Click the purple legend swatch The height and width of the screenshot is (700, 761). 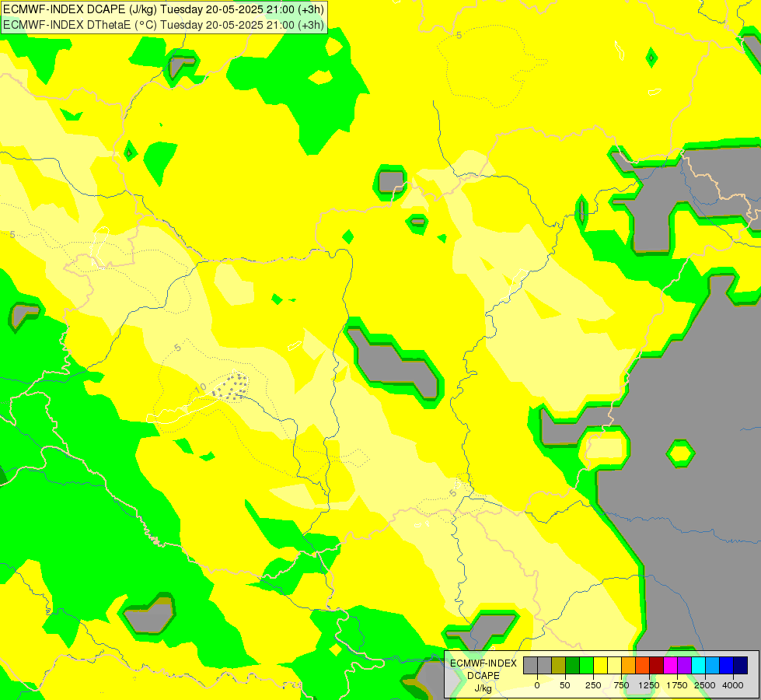tap(685, 666)
